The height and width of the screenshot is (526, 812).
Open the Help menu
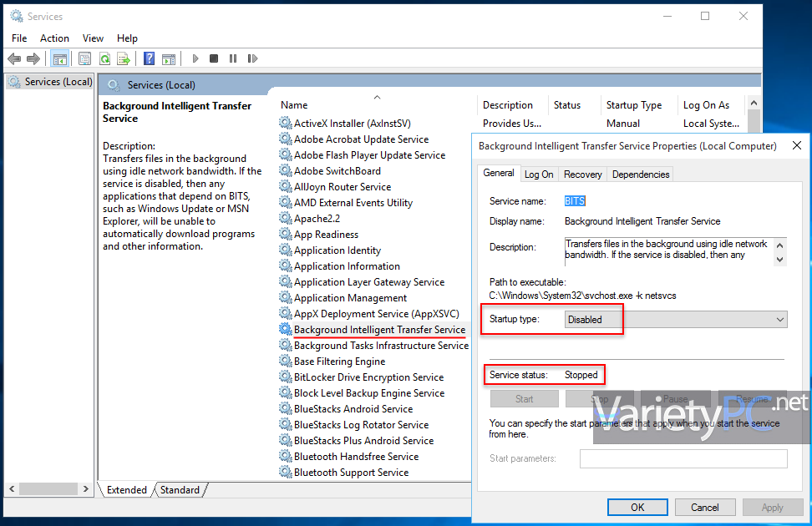tap(127, 38)
